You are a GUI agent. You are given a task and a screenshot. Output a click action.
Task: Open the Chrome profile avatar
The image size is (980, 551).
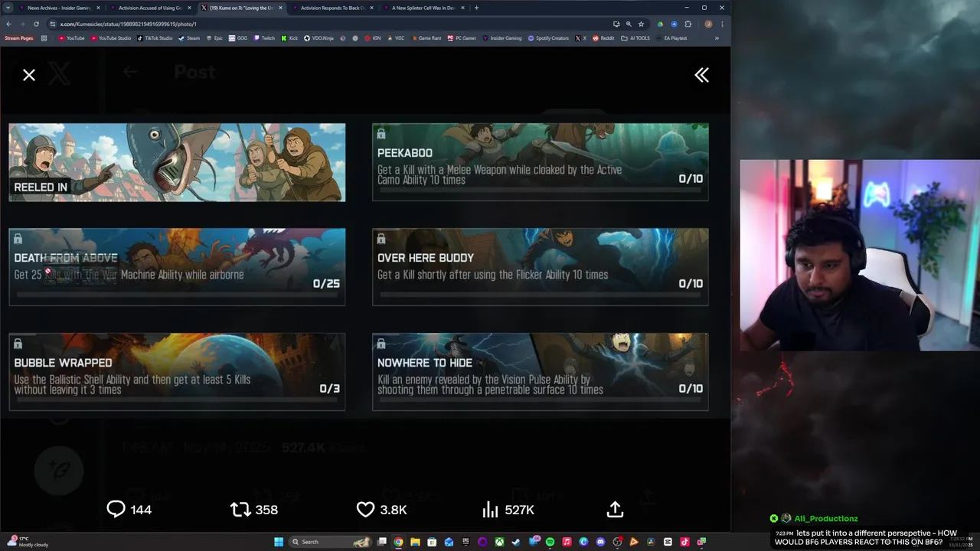click(x=708, y=24)
